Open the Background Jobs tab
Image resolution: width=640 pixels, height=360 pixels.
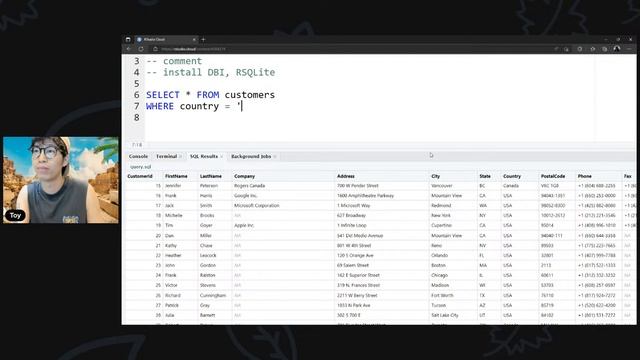[x=251, y=156]
